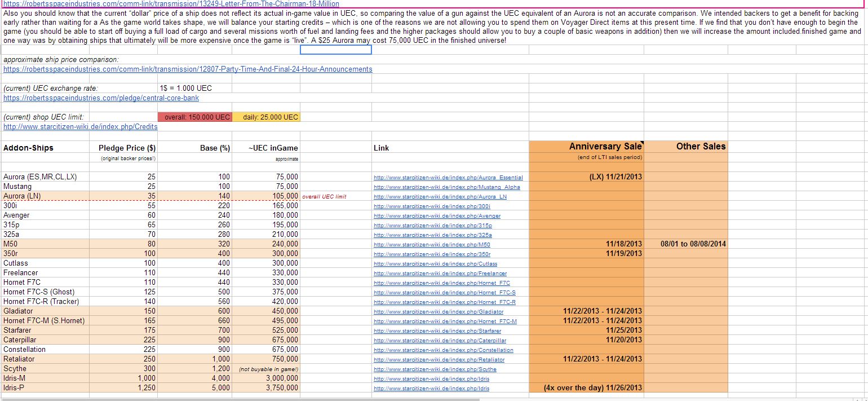Select the '11/20/2013' Caterpillar sale date

coord(624,340)
